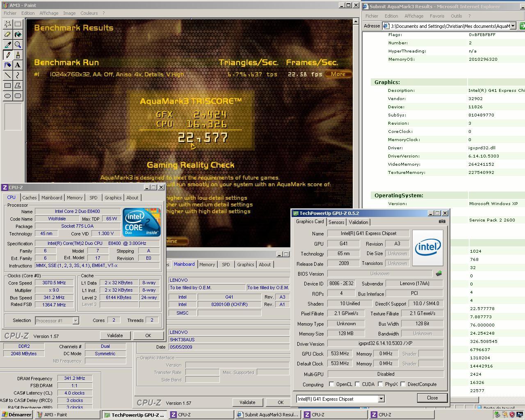Select the Airbrush spray tool
This screenshot has width=525, height=420.
8,65
